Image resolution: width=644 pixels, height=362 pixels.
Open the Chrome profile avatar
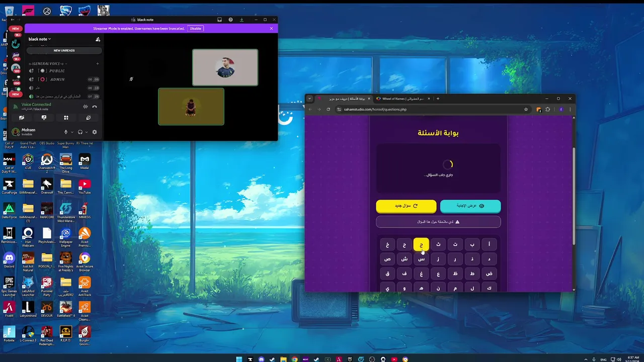561,109
